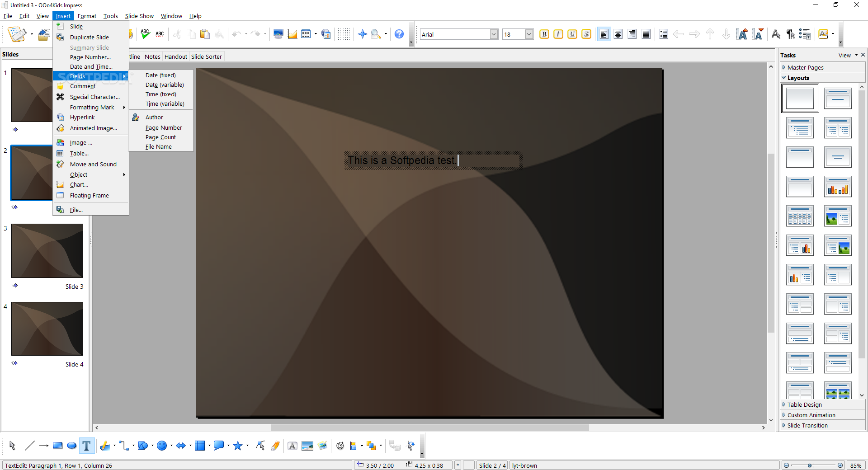Select the arrow Select tool
Viewport: 868px width, 470px height.
click(12, 446)
